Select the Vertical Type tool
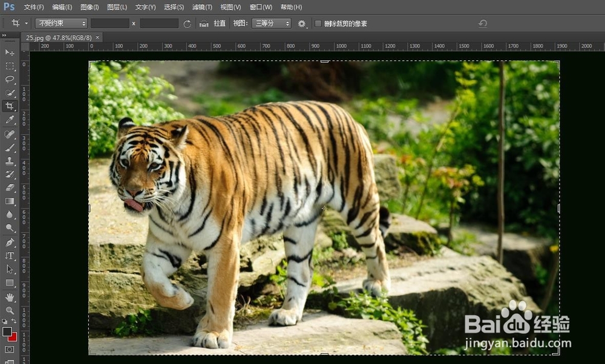Screen dimensions: 605x364 (10, 256)
